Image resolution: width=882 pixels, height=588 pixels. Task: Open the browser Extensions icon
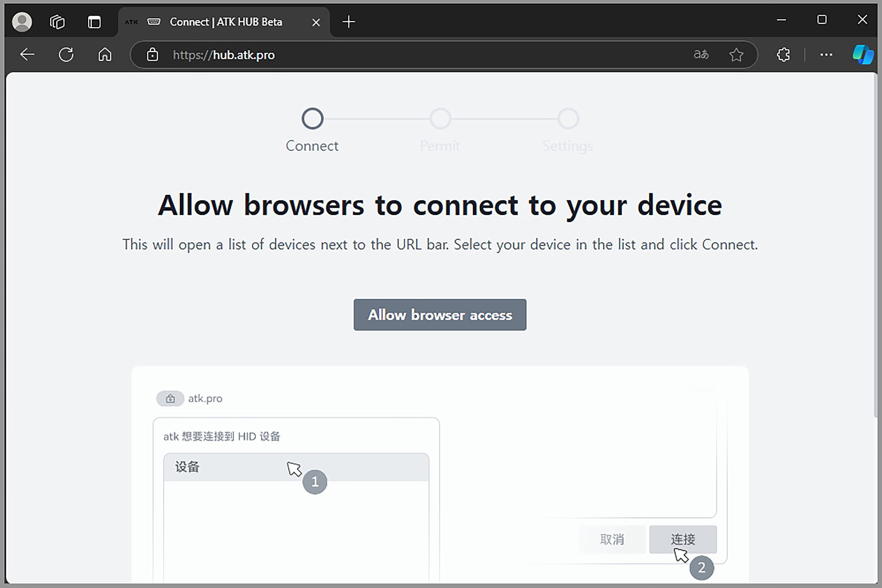pos(783,55)
